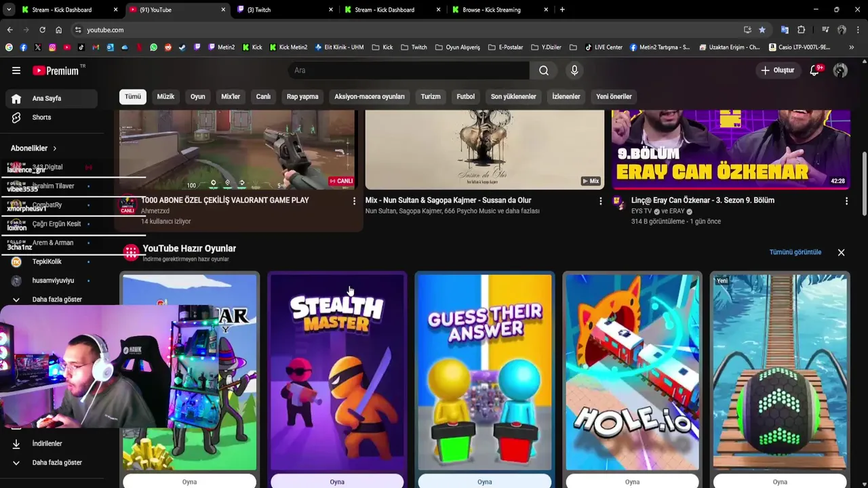868x488 pixels.
Task: Switch to Browse - Kick Streaming tab
Action: point(498,9)
